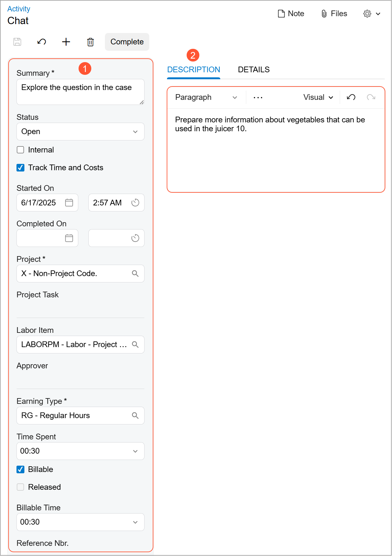The width and height of the screenshot is (392, 556).
Task: Click the Project field magnifier lookup icon
Action: [x=135, y=274]
